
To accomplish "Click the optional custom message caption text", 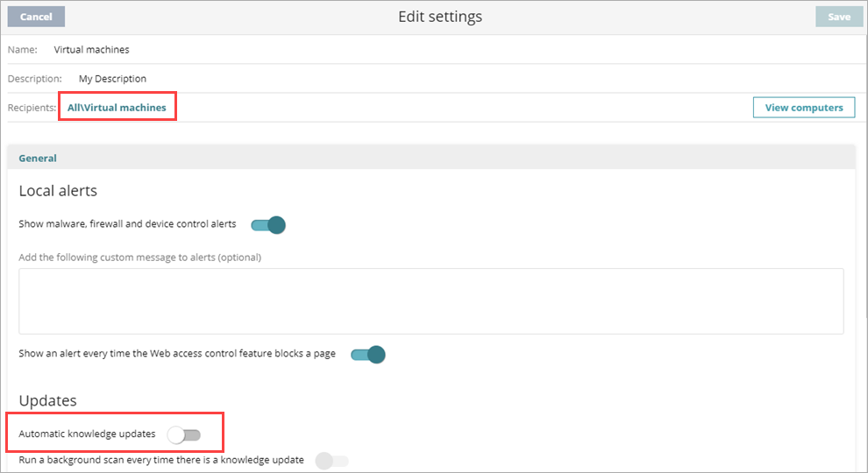I will pos(139,258).
